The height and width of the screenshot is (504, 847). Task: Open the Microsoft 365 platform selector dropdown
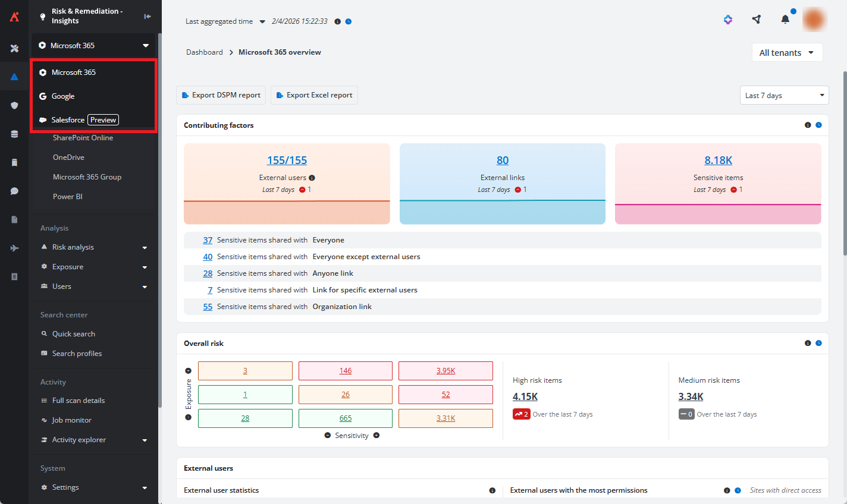[93, 45]
